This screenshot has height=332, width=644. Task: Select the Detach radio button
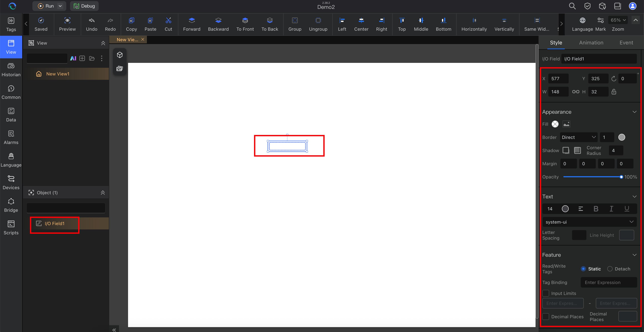(610, 269)
